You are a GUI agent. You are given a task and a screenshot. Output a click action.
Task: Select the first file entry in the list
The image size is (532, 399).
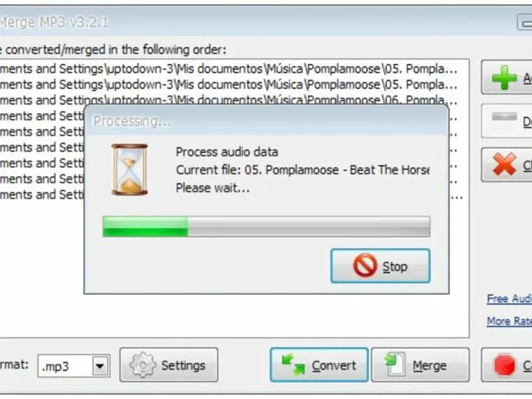pos(234,69)
